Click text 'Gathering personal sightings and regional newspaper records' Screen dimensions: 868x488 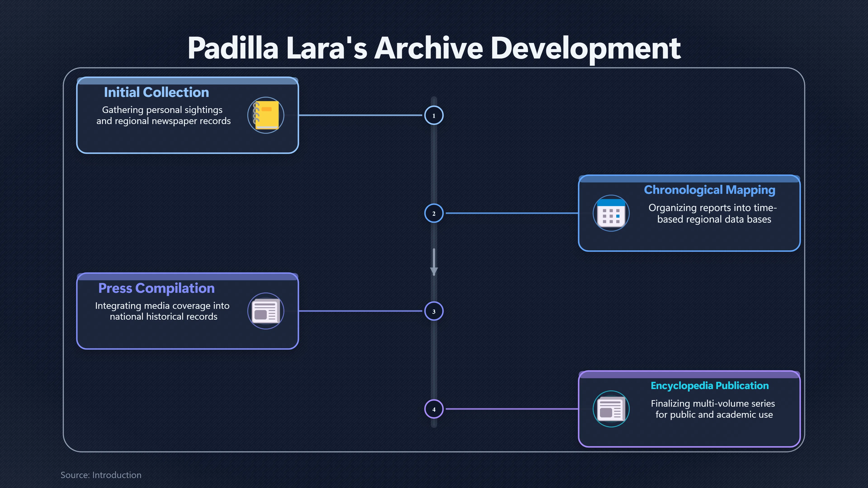(163, 115)
